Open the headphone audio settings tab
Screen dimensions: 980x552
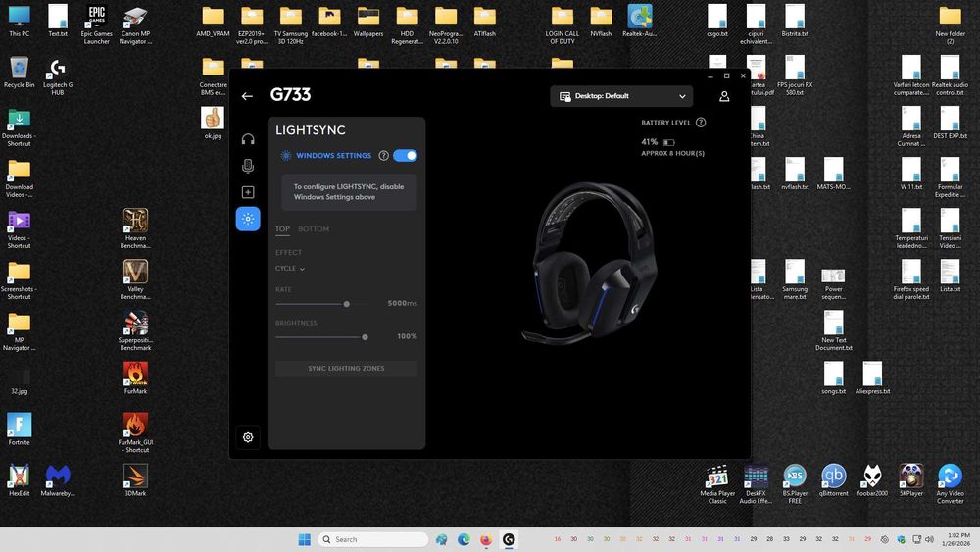248,139
